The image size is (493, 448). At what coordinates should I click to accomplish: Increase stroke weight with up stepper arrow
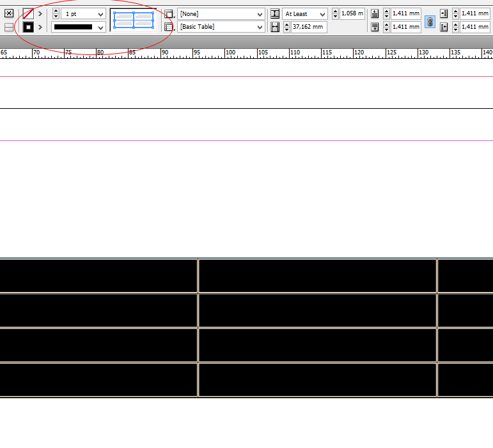(56, 11)
